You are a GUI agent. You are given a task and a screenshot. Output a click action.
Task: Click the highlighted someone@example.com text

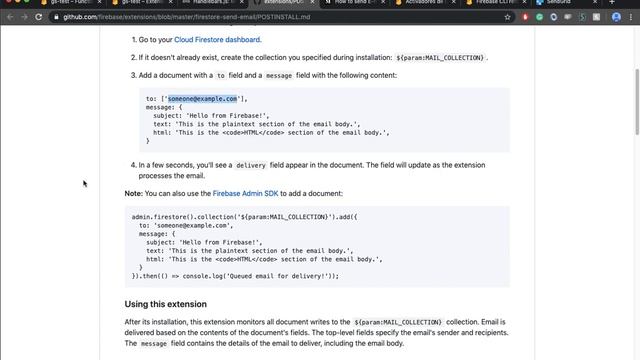[202, 99]
